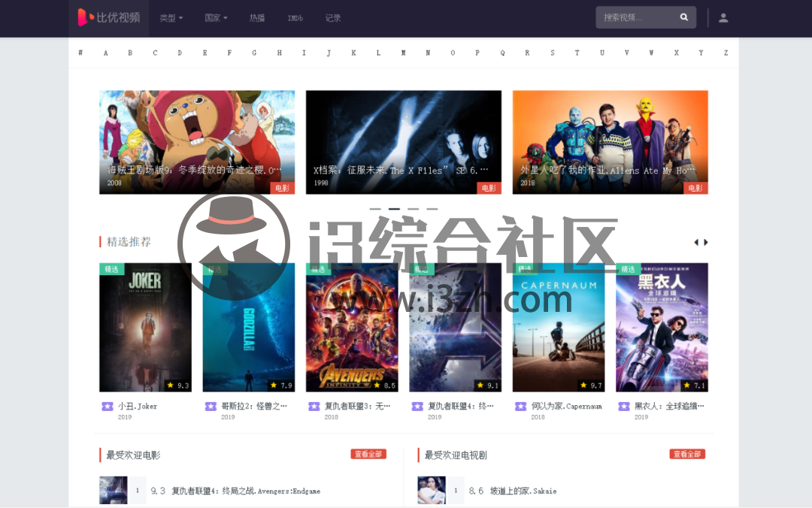Open the 黑衣人 movie poster
The height and width of the screenshot is (508, 812).
click(x=662, y=328)
